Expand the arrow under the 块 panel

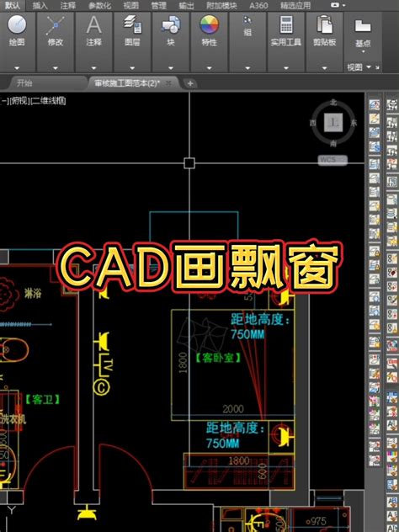171,68
